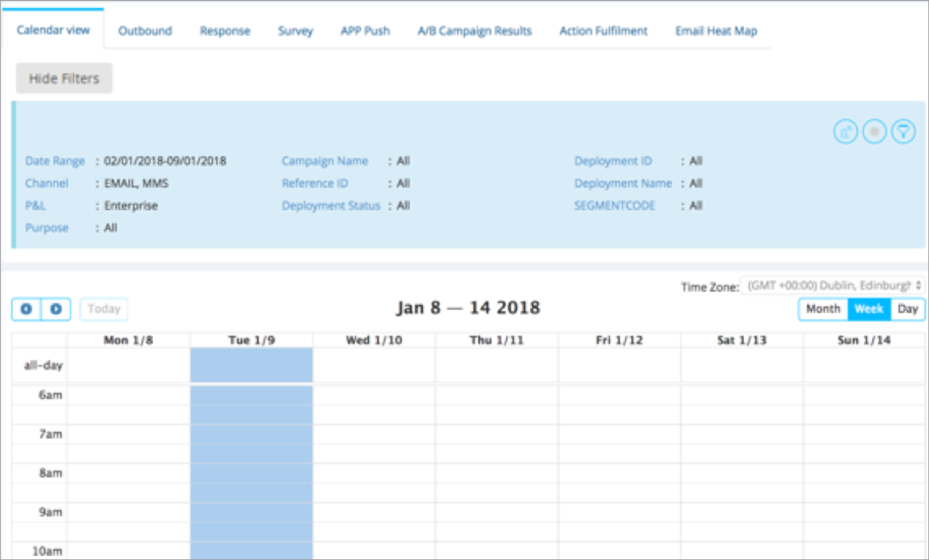Select the Tuesday all-day highlighted cell
929x560 pixels.
pyautogui.click(x=252, y=365)
